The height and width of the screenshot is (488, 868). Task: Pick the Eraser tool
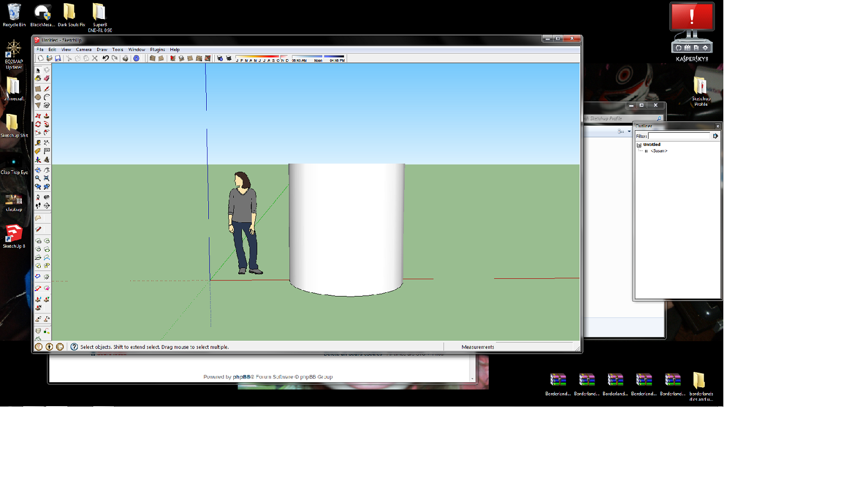click(x=47, y=79)
